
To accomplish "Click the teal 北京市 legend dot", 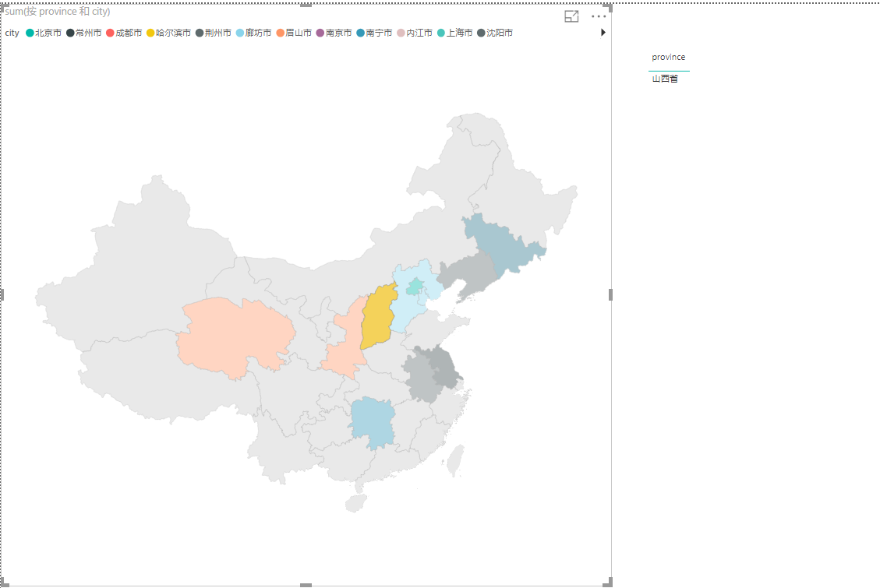I will pos(30,33).
